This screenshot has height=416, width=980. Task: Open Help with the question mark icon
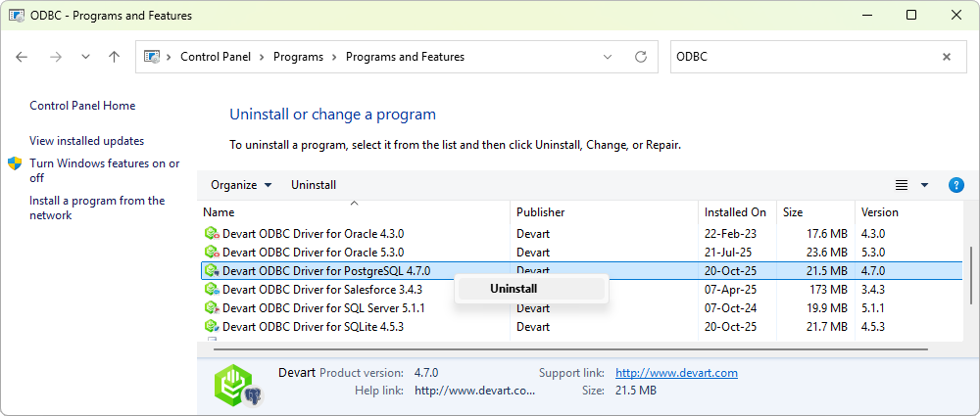click(955, 185)
